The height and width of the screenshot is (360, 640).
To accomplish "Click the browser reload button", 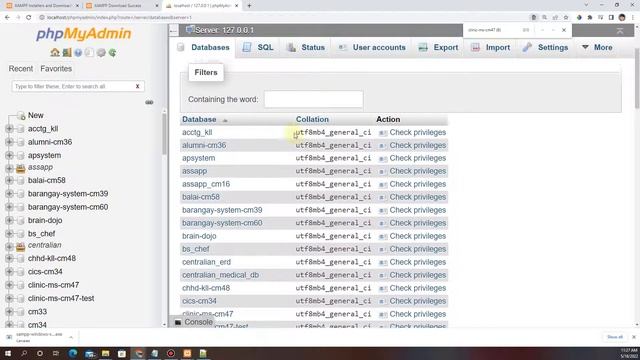I will 29,18.
